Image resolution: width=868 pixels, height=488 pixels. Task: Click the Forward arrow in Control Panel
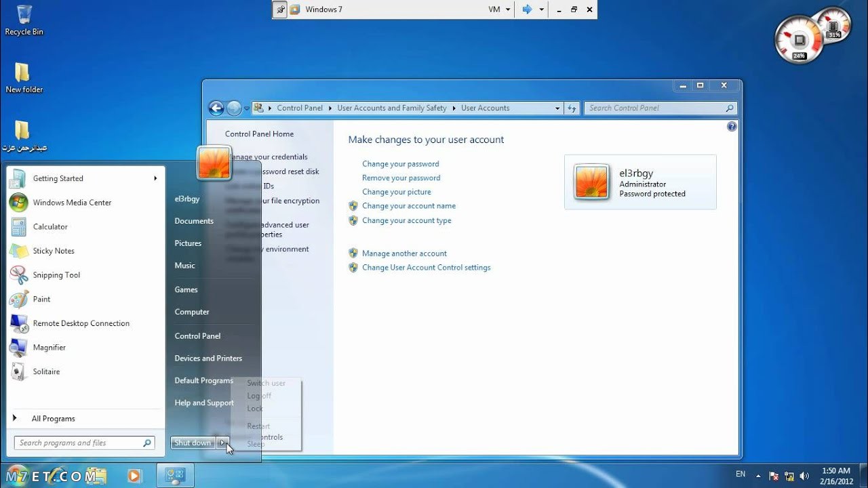(x=234, y=108)
